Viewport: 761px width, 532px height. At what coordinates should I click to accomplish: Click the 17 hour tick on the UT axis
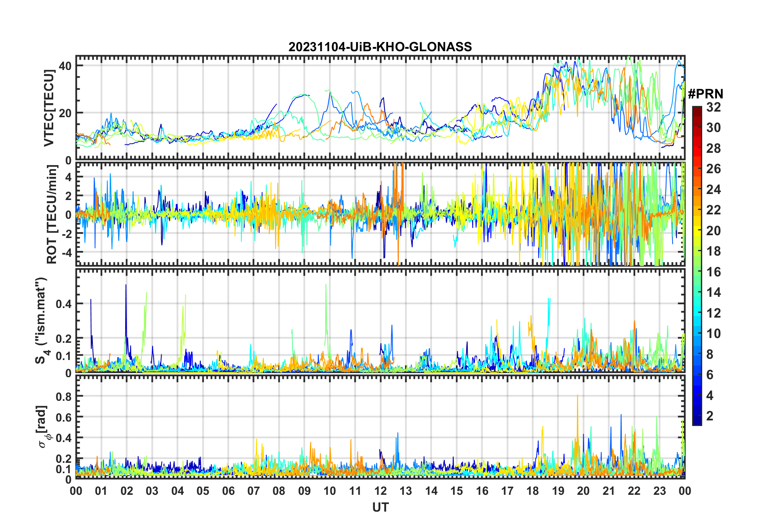coord(507,491)
